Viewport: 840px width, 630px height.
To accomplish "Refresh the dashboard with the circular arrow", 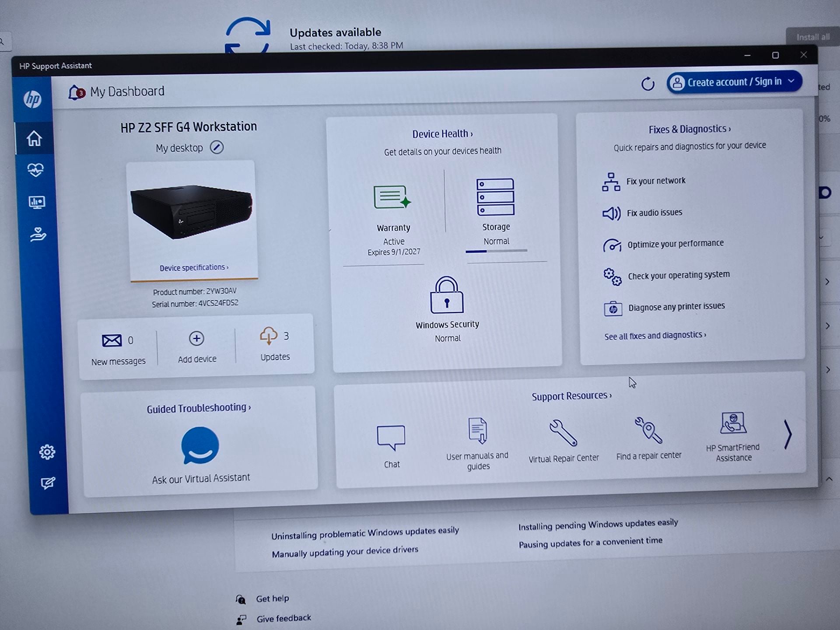I will pos(647,83).
